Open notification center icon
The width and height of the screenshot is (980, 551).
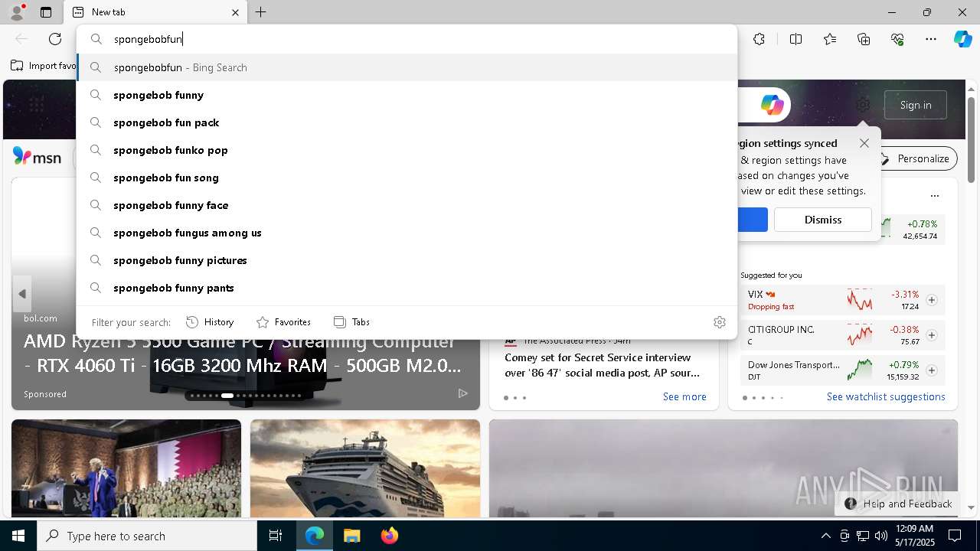click(955, 536)
